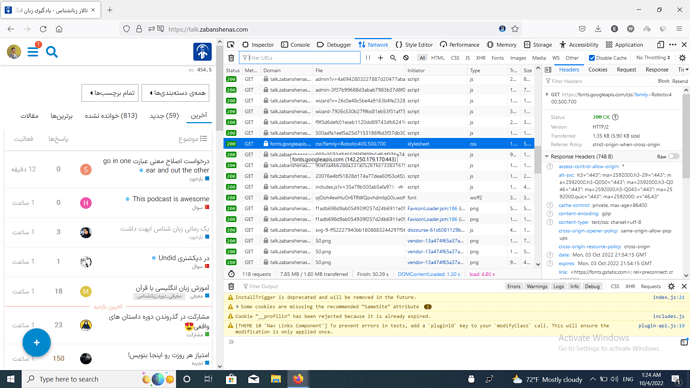Switch to the Console tab
Screen dimensions: 690x388
pyautogui.click(x=295, y=44)
